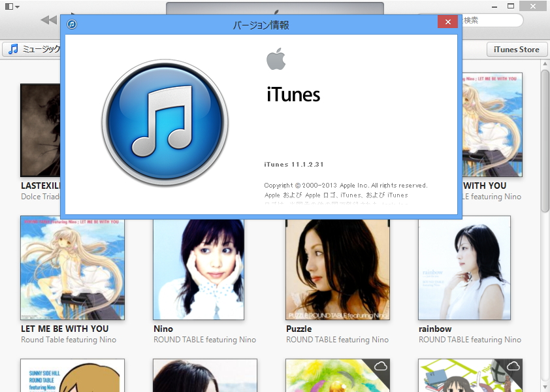Select the LET ME BE WITH YOU album
Image resolution: width=550 pixels, height=392 pixels.
pos(72,268)
